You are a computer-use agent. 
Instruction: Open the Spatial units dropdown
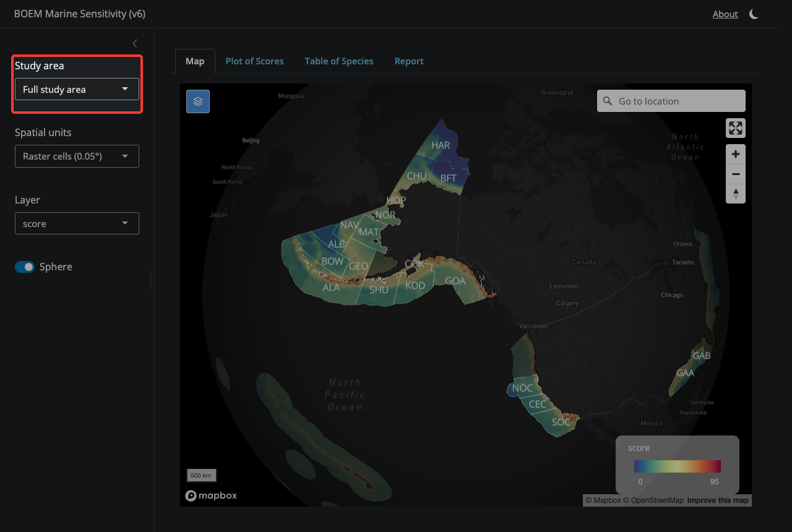77,156
